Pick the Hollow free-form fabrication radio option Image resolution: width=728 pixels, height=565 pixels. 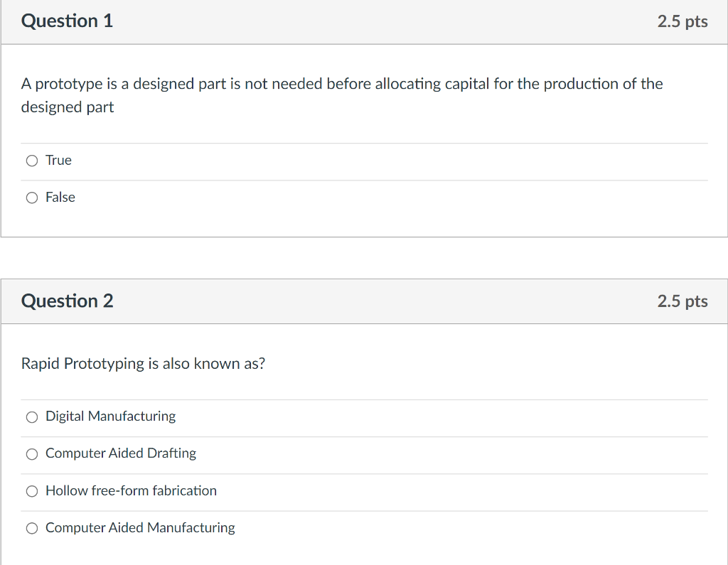tap(31, 491)
